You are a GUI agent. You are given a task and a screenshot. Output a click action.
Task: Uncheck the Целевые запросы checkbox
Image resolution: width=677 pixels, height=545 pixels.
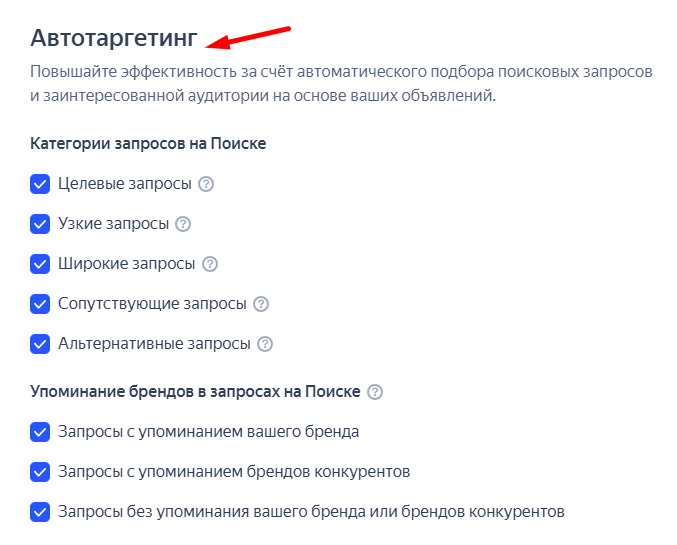(40, 184)
